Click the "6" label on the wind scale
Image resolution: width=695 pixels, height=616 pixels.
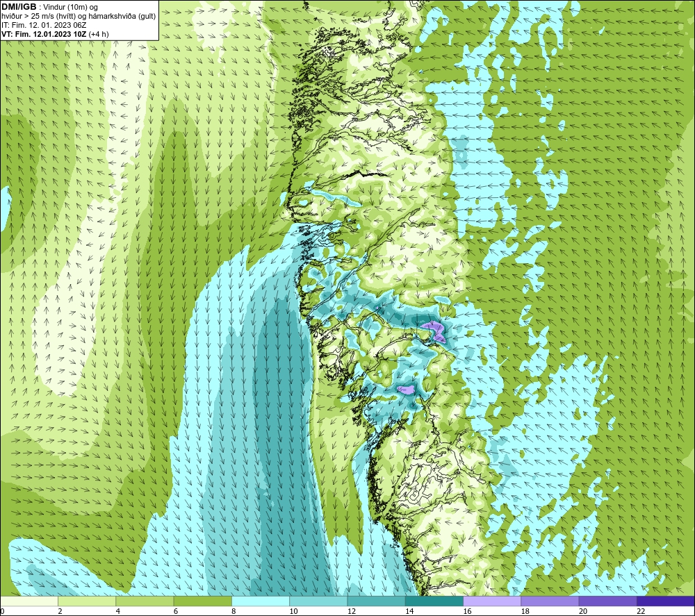176,611
